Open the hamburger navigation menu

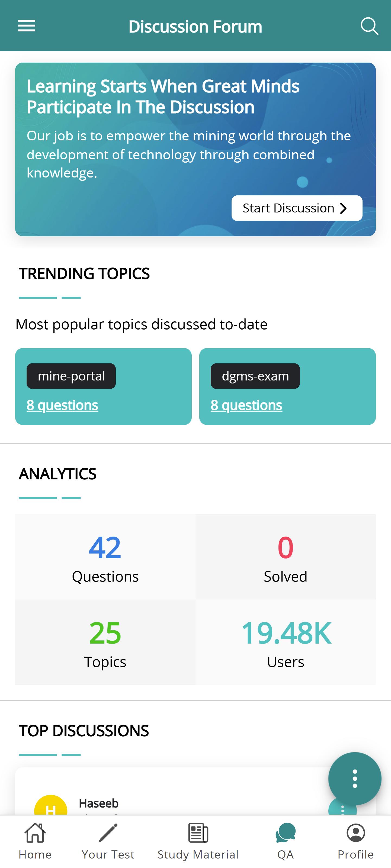(x=26, y=26)
